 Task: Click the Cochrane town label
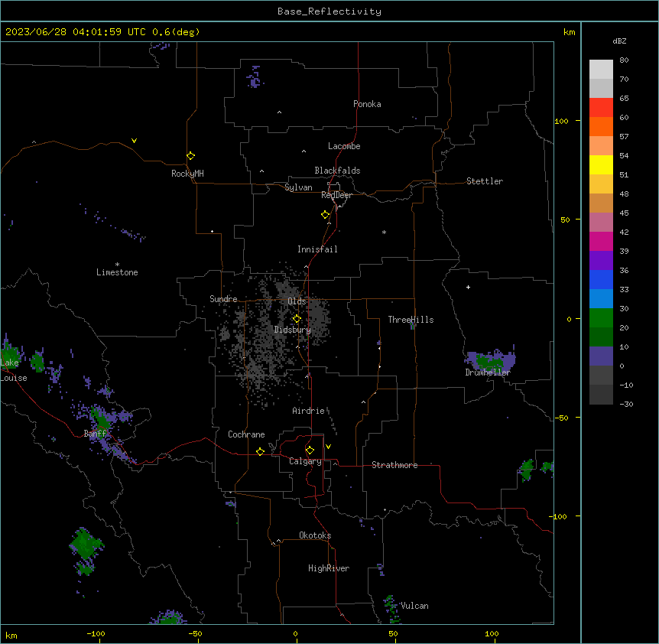[x=246, y=434]
